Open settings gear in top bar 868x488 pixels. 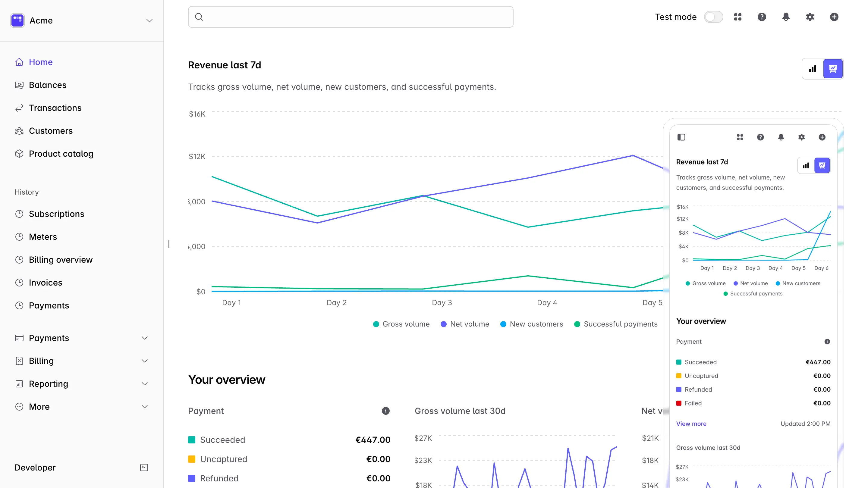[x=810, y=17]
